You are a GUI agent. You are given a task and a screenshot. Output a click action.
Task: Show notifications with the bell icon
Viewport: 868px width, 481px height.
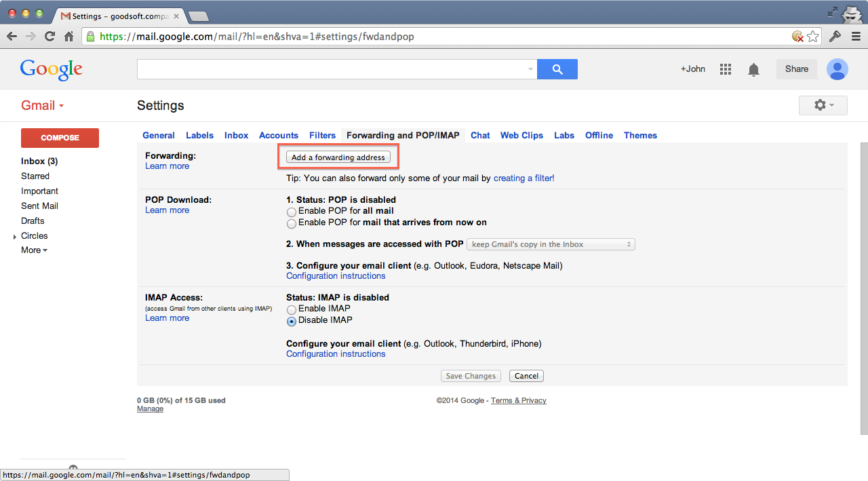coord(753,69)
